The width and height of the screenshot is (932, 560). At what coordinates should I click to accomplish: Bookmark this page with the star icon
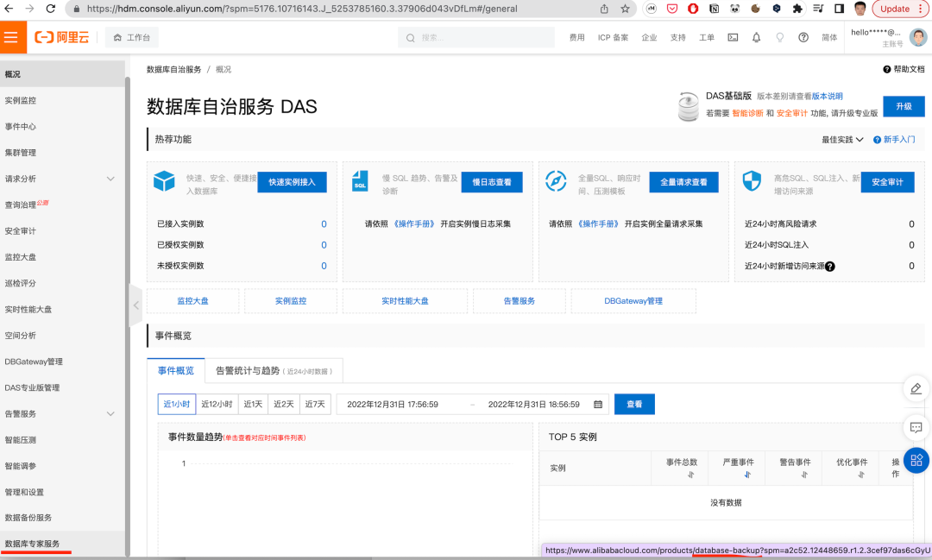point(625,9)
